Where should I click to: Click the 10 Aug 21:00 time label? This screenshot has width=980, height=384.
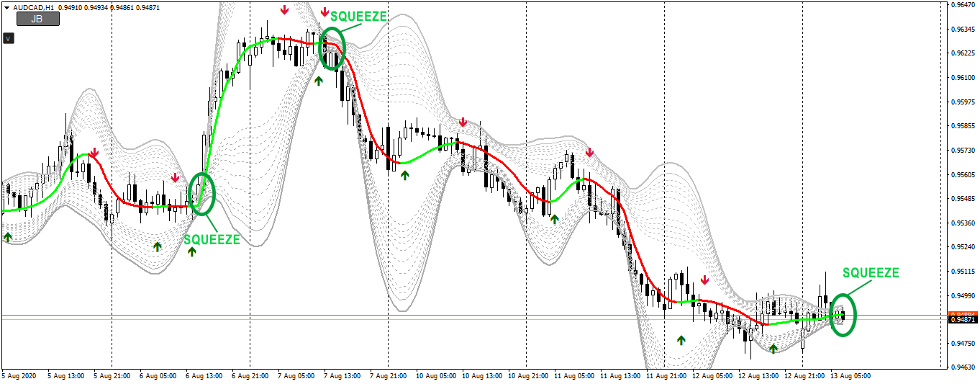[528, 376]
